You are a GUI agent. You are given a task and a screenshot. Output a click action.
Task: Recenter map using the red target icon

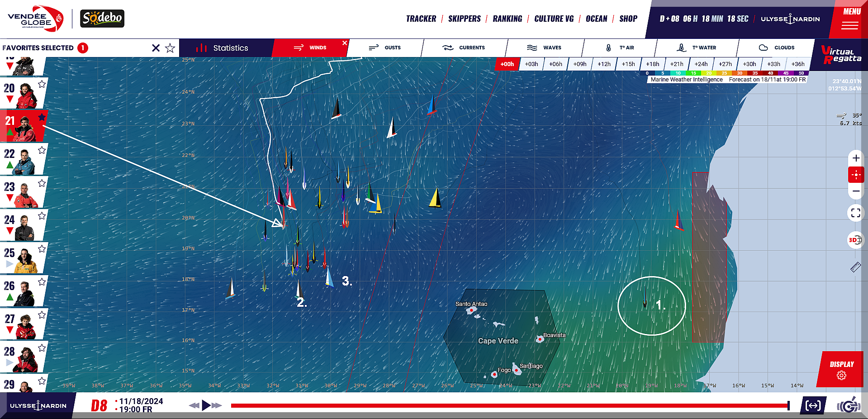click(x=856, y=175)
